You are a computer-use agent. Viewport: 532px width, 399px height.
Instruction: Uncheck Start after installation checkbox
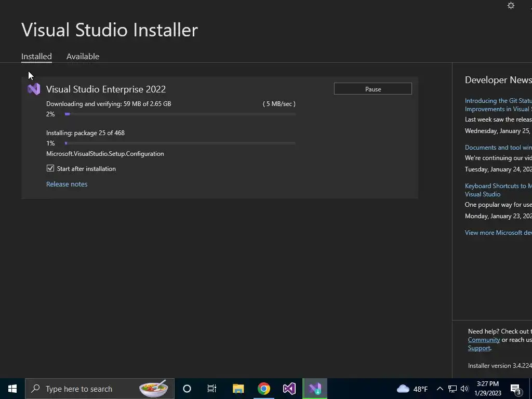(x=50, y=168)
